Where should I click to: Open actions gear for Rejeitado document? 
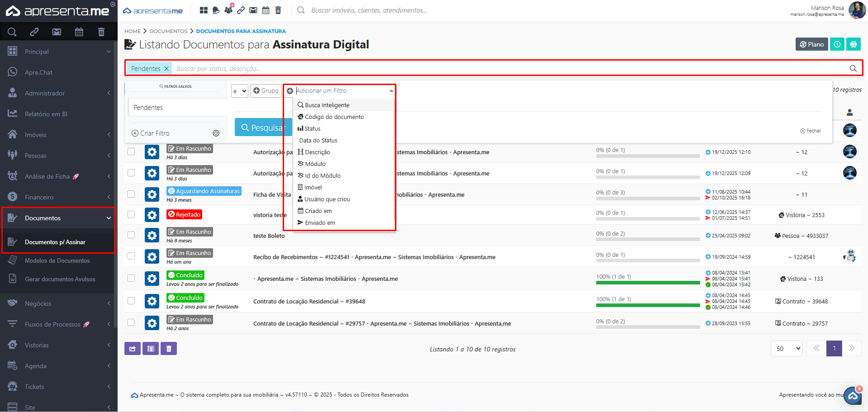coord(152,215)
